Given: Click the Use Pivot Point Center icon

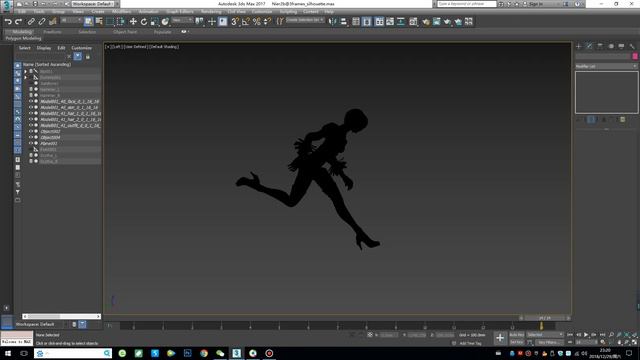Looking at the screenshot, I should 199,22.
